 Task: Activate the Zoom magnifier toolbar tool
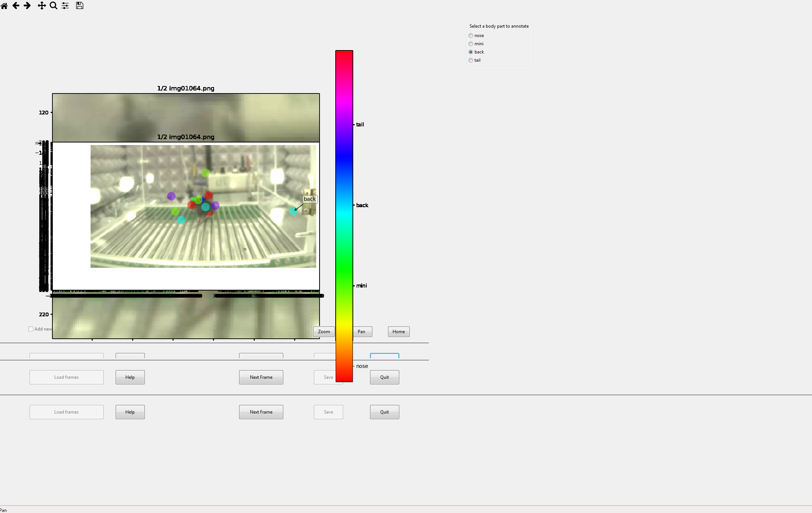click(x=54, y=6)
